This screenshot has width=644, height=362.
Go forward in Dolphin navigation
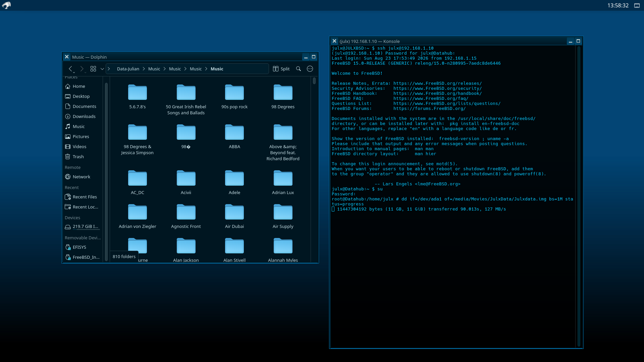82,69
